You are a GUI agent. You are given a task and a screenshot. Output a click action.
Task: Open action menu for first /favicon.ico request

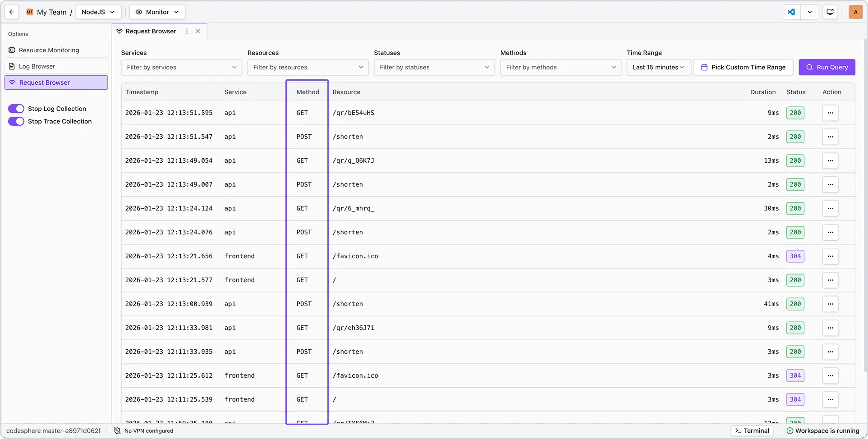830,256
